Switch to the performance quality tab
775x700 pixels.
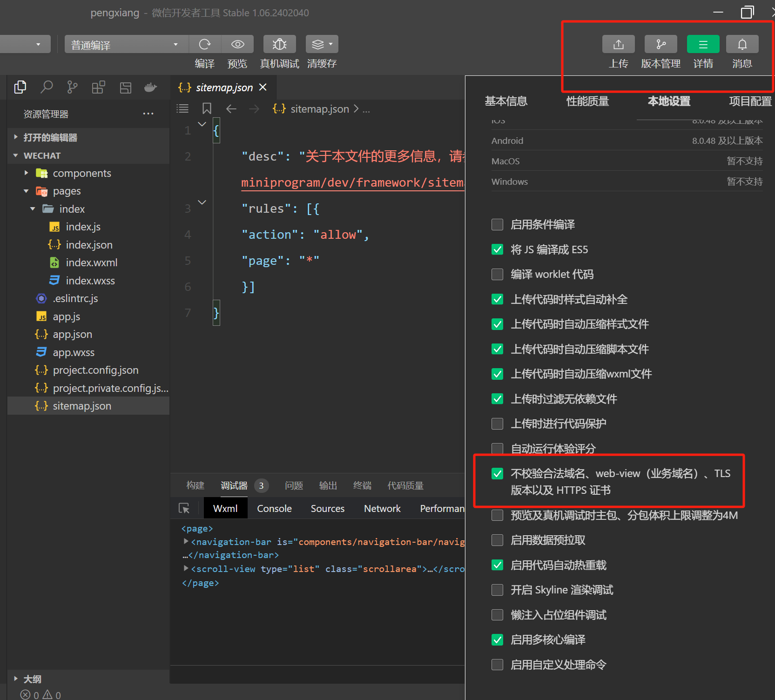point(587,101)
